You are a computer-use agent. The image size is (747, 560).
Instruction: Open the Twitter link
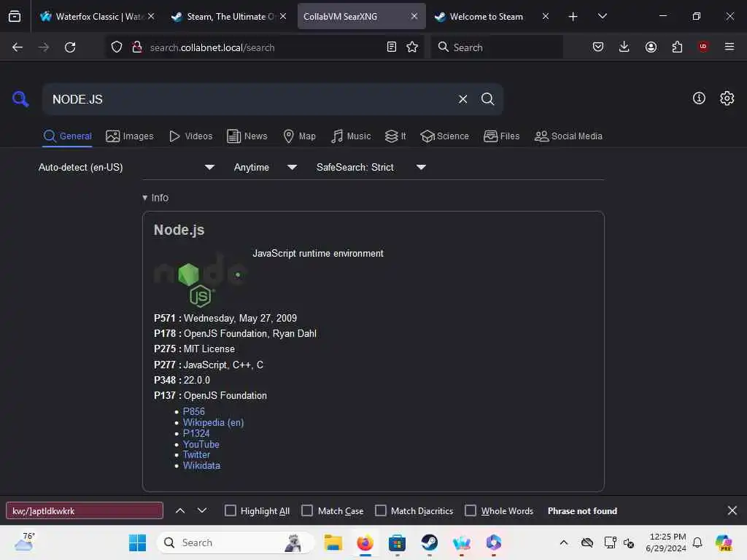tap(196, 455)
